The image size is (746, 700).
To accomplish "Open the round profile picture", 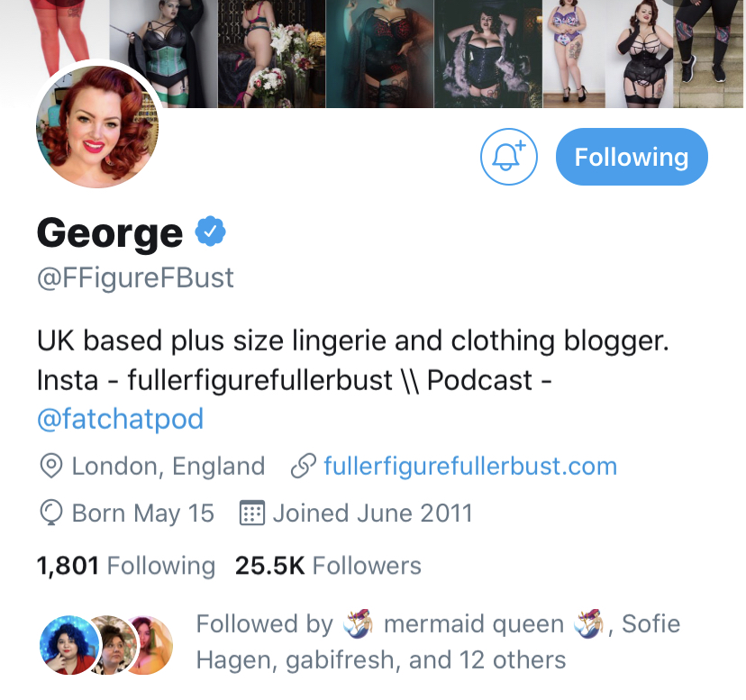I will pyautogui.click(x=97, y=127).
